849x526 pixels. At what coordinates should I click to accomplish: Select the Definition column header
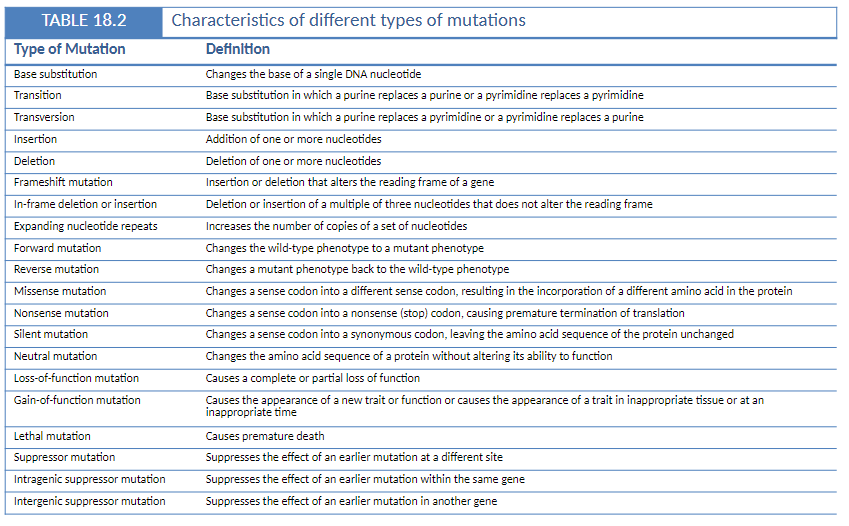click(x=237, y=49)
